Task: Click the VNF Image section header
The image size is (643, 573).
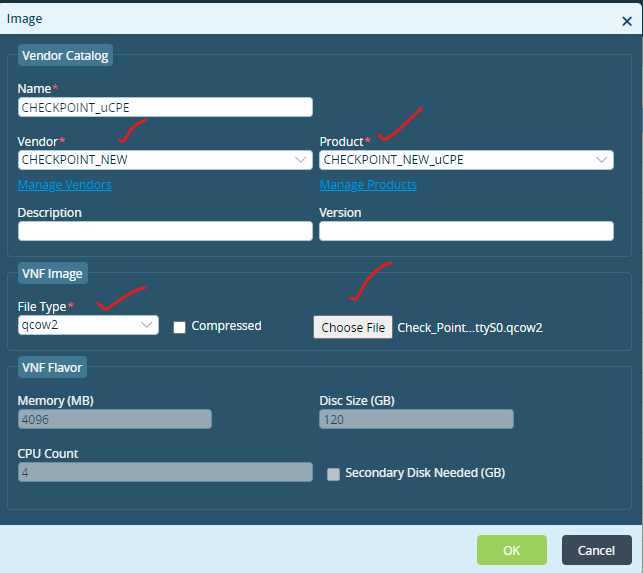Action: (x=52, y=273)
